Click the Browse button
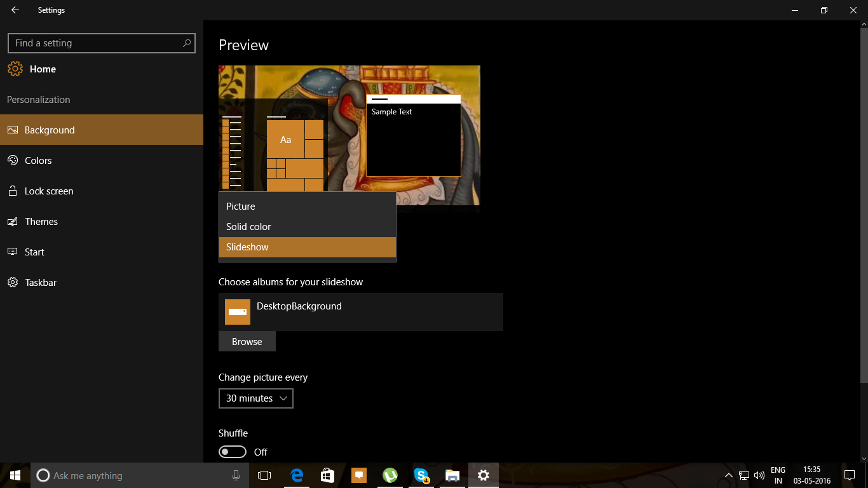 [x=247, y=341]
